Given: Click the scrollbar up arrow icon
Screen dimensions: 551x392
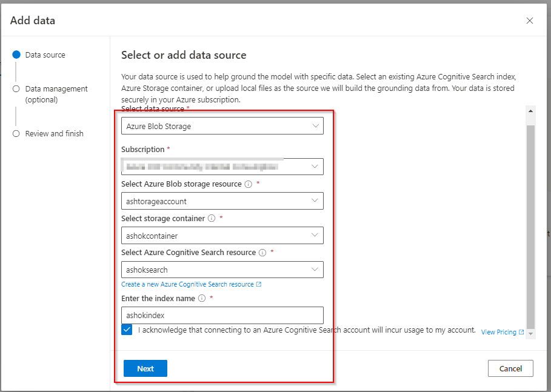Looking at the screenshot, I should point(532,110).
